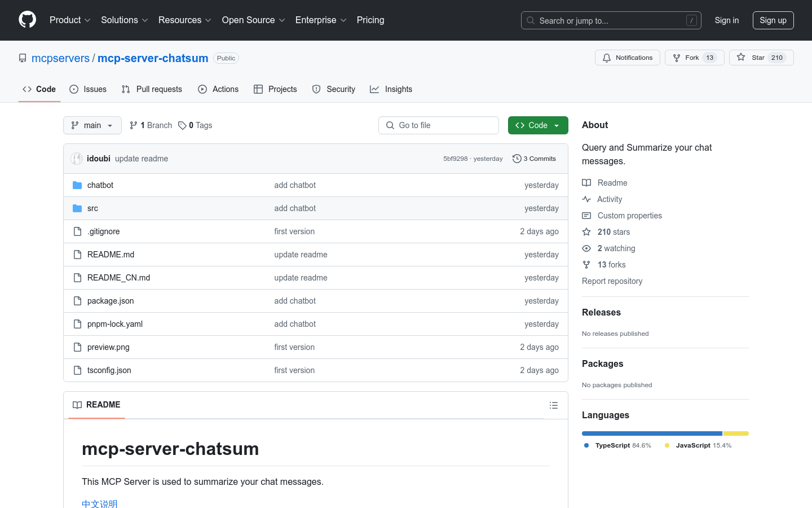Open the 中文说明 link in README
Screen dimensions: 812x508
pos(100,504)
